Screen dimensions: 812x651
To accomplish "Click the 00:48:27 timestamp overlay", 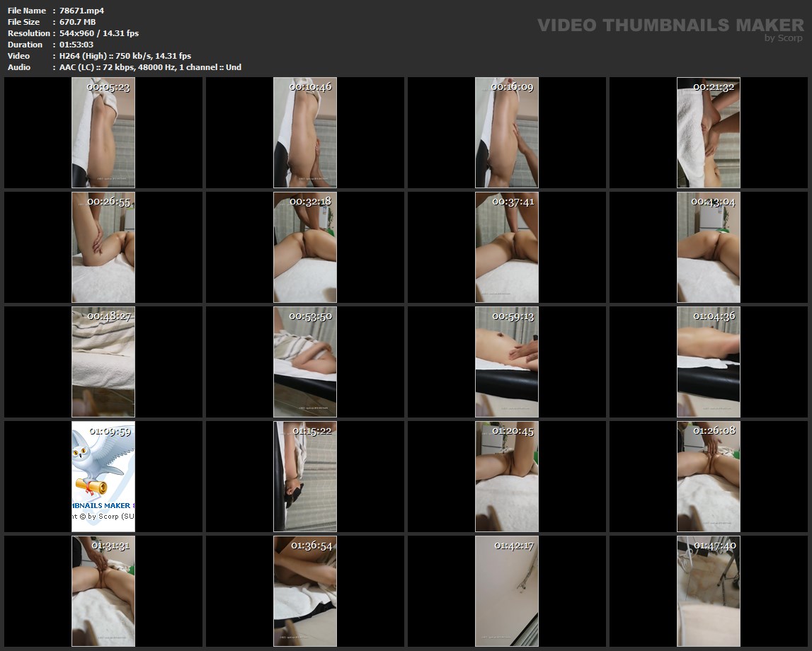I will coord(109,316).
